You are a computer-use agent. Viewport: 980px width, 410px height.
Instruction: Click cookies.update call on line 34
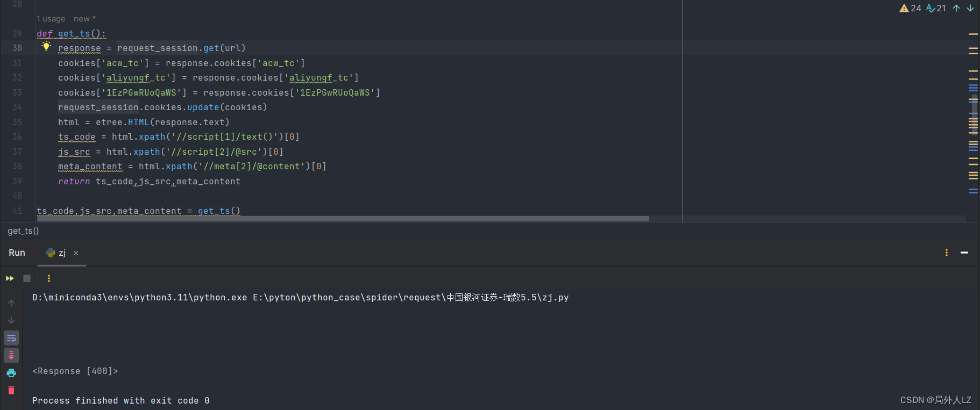(x=205, y=107)
